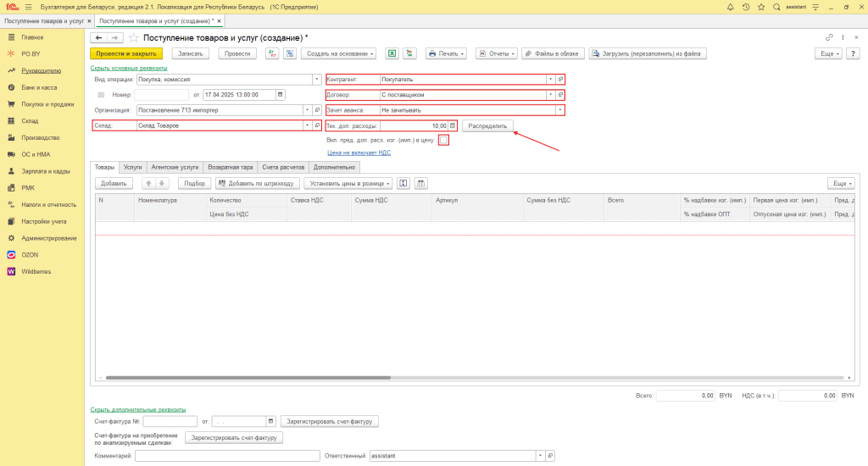The image size is (868, 466).
Task: Expand Договор dropdown arrow
Action: click(550, 95)
